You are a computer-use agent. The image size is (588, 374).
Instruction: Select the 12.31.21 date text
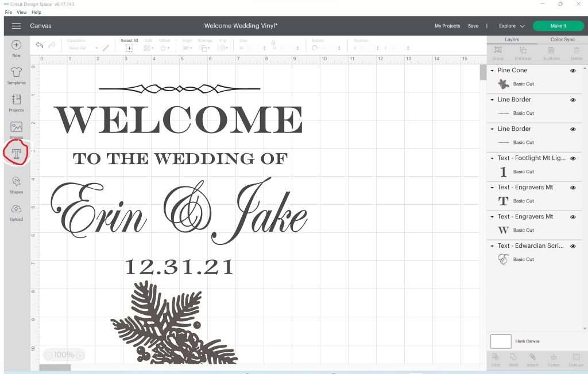coord(179,267)
